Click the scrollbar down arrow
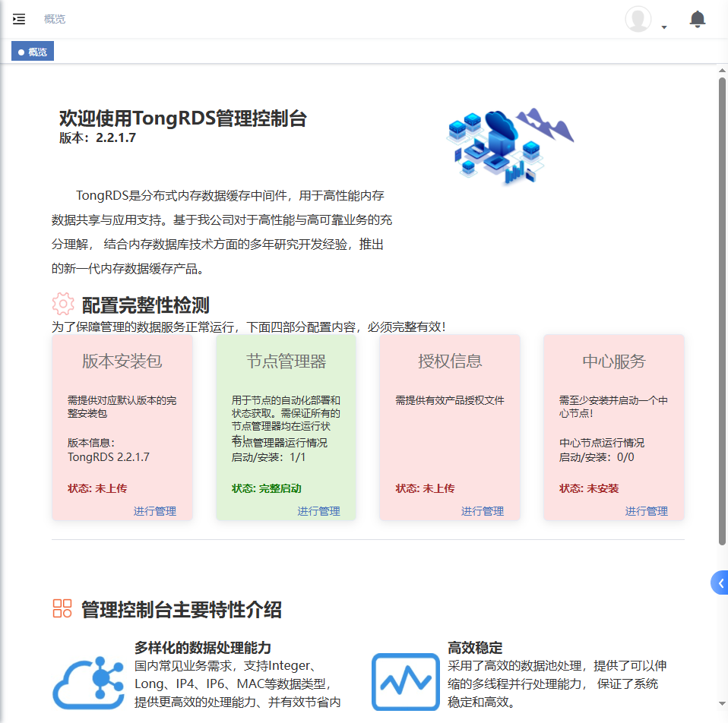This screenshot has width=728, height=723. [x=722, y=703]
